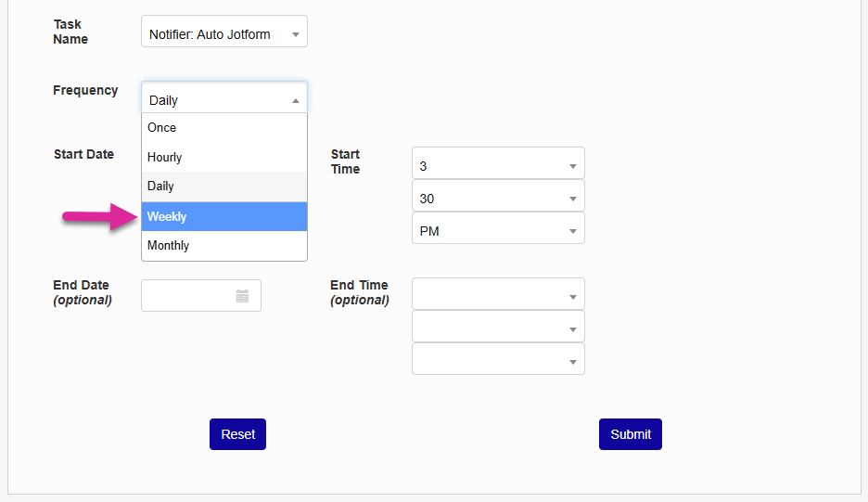Click the Submit button
This screenshot has height=502, width=868.
631,434
